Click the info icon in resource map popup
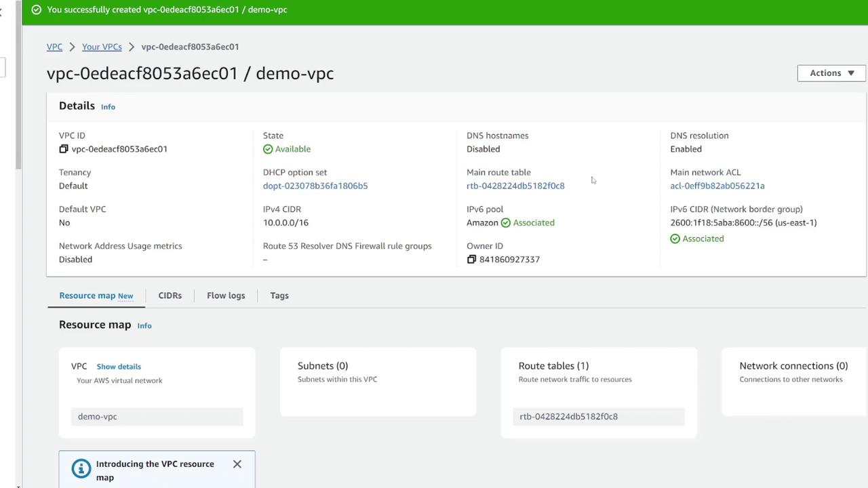868x488 pixels. click(x=81, y=469)
